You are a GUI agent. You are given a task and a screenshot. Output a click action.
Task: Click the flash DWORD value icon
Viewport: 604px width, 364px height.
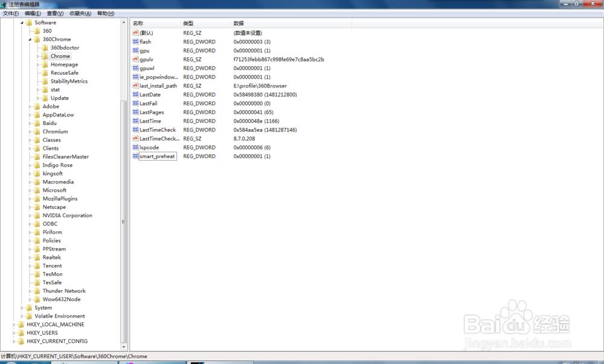click(135, 42)
